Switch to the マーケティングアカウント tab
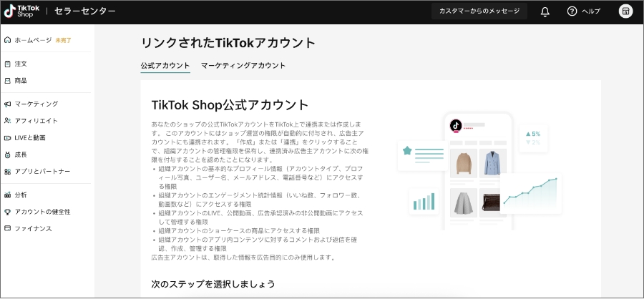Screen dimensions: 644x299 coord(243,66)
